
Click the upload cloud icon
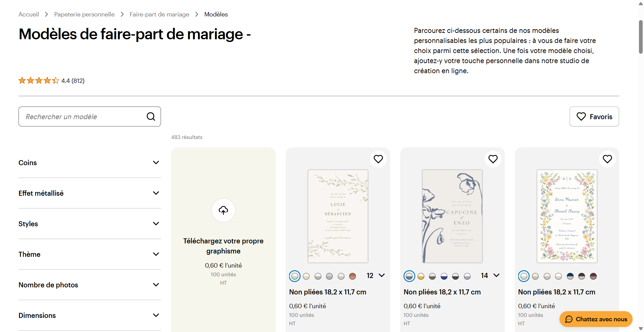(223, 210)
